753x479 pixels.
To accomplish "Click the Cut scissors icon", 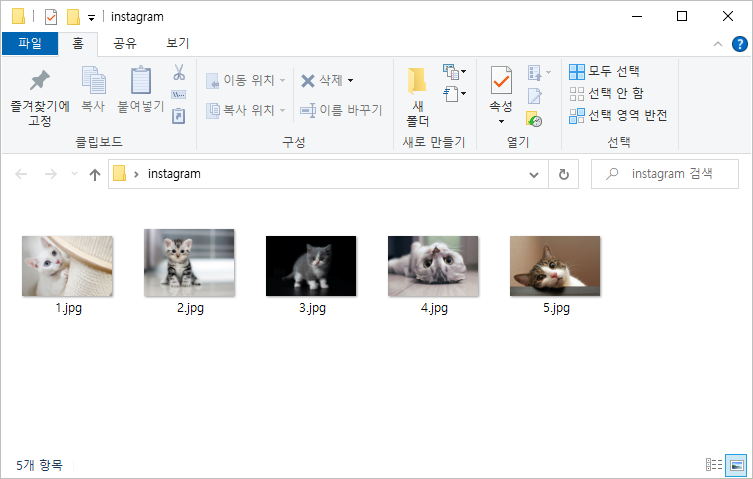I will [x=179, y=73].
